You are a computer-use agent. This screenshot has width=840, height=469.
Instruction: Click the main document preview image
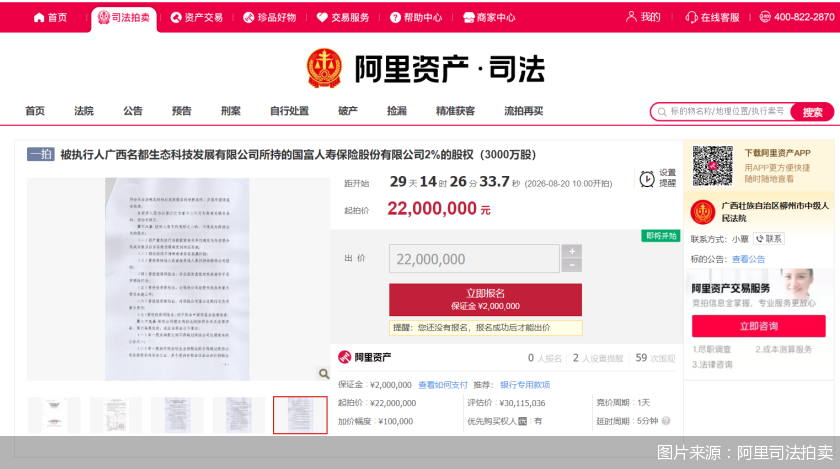(x=178, y=279)
